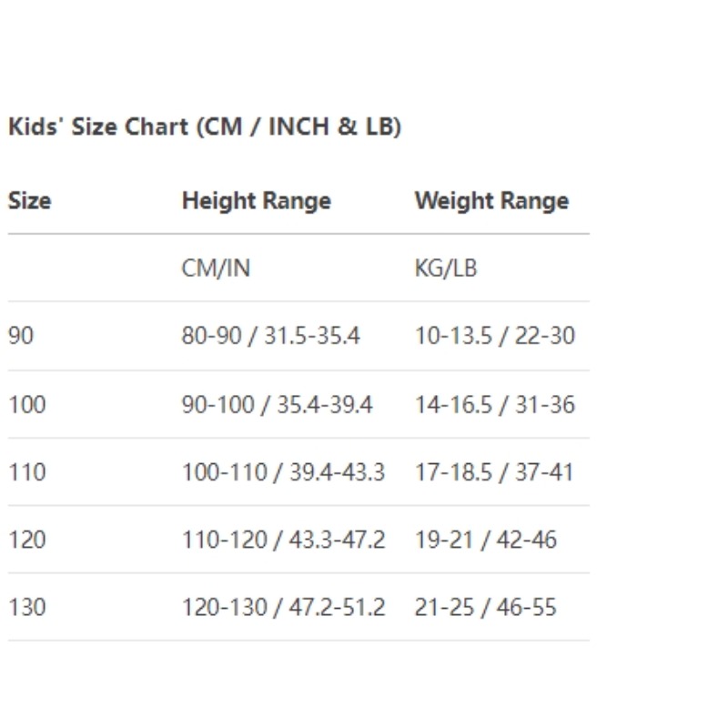This screenshot has height=728, width=728.
Task: Click weight cell 21-25 / 46-55
Action: click(x=486, y=607)
